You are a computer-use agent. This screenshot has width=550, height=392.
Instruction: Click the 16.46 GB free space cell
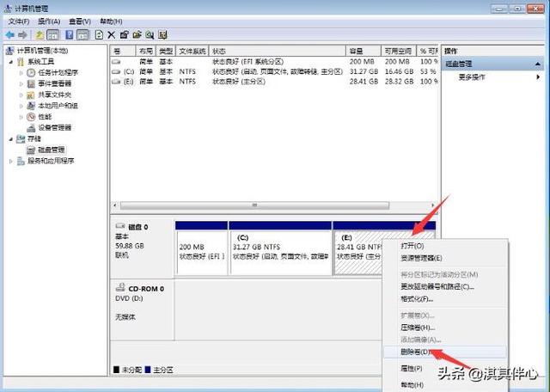tap(399, 71)
